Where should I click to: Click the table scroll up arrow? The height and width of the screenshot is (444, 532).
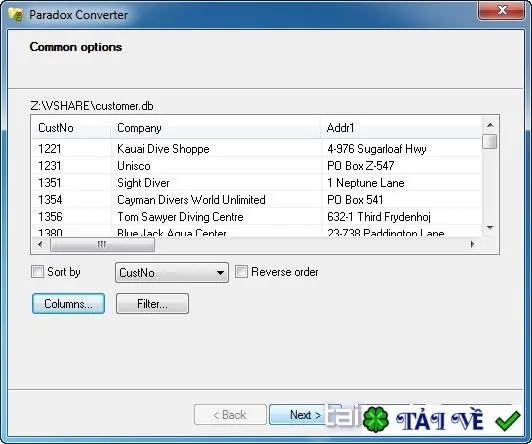coord(490,125)
